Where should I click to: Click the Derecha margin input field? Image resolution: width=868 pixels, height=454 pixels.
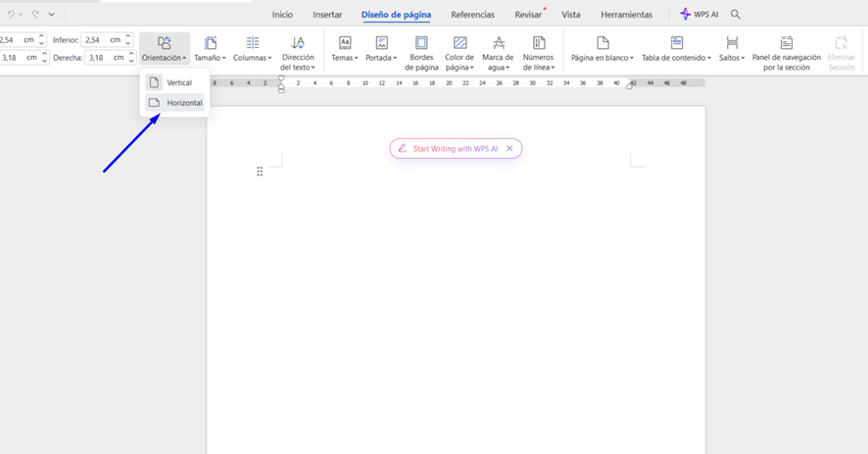103,58
